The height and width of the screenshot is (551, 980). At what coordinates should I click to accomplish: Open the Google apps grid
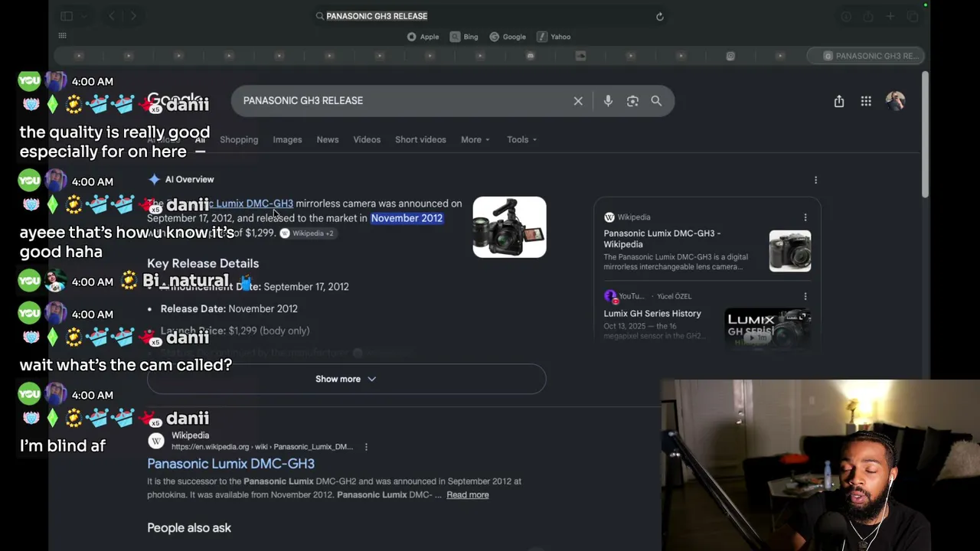[866, 101]
